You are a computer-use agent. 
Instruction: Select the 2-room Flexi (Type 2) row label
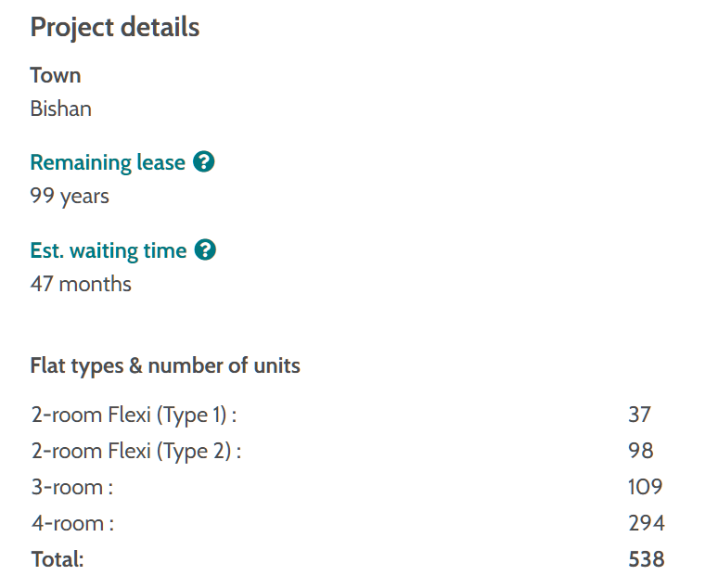[x=135, y=452]
